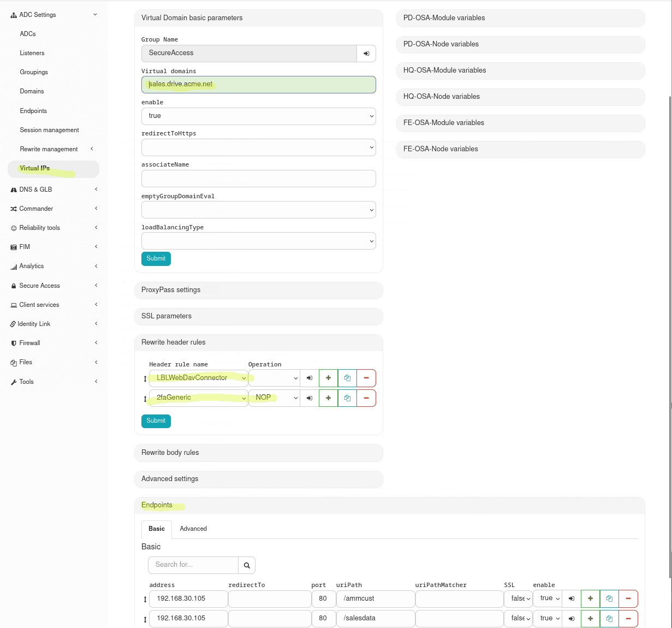Remove the LBLWebDavConnector header rule row
Viewport: 672px width, 628px height.
(x=366, y=378)
